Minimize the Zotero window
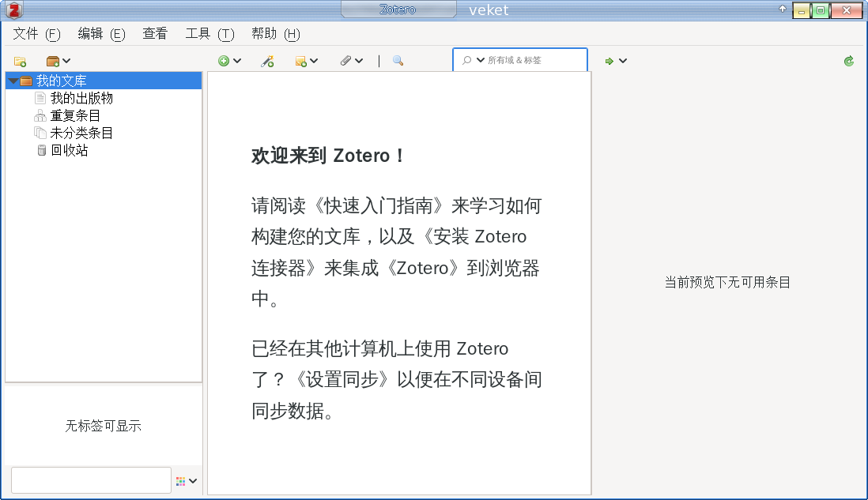Viewport: 868px width, 500px height. click(801, 10)
